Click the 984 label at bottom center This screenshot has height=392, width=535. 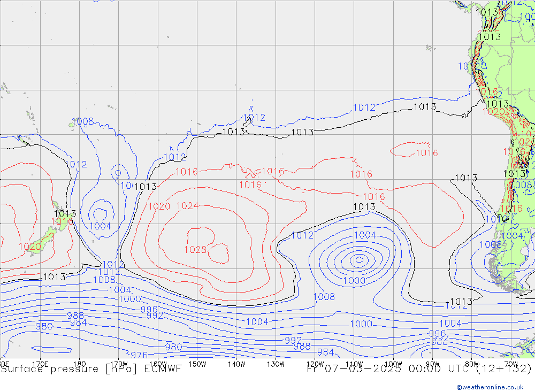coord(325,352)
